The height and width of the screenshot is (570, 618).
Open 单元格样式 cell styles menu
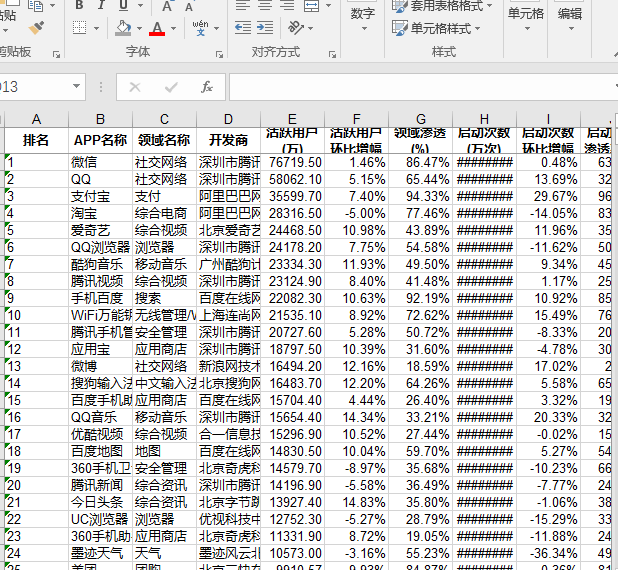[436, 28]
